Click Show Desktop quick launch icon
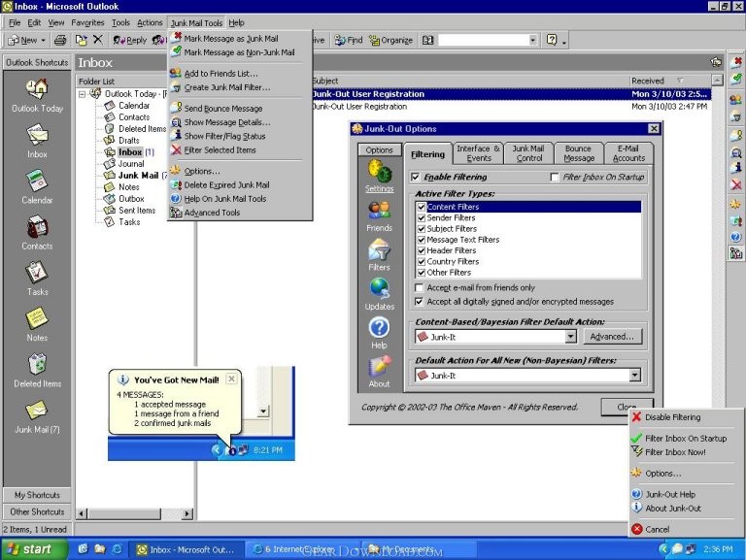This screenshot has height=560, width=746. [x=83, y=549]
